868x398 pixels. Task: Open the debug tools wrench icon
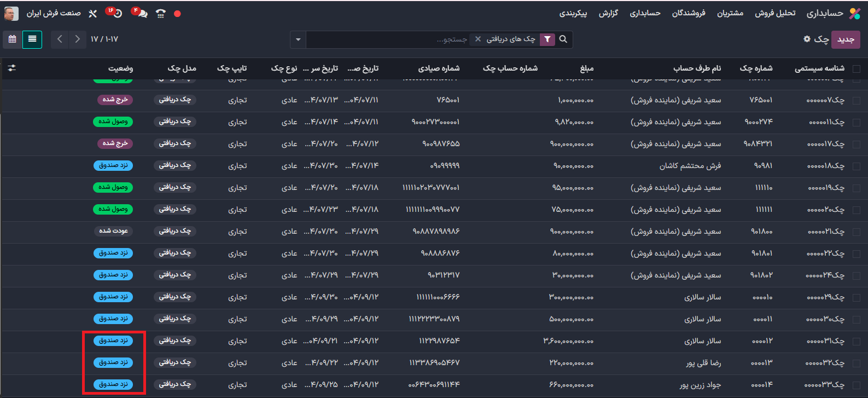tap(92, 14)
